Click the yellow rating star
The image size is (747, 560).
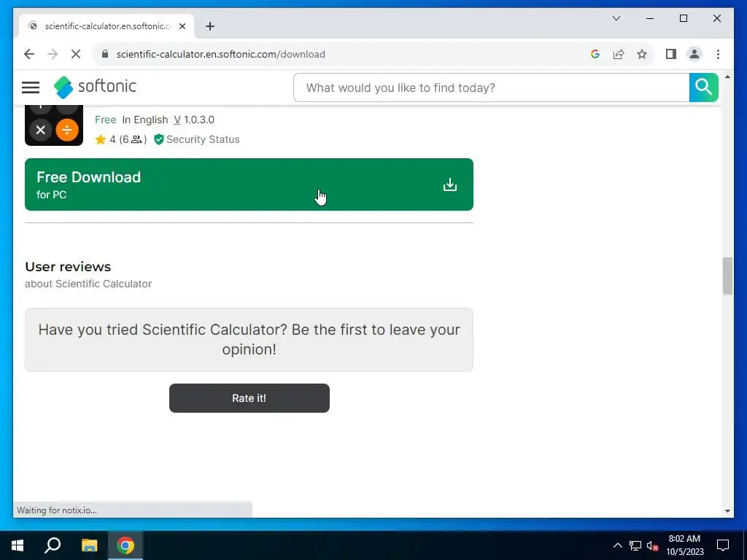click(x=101, y=139)
